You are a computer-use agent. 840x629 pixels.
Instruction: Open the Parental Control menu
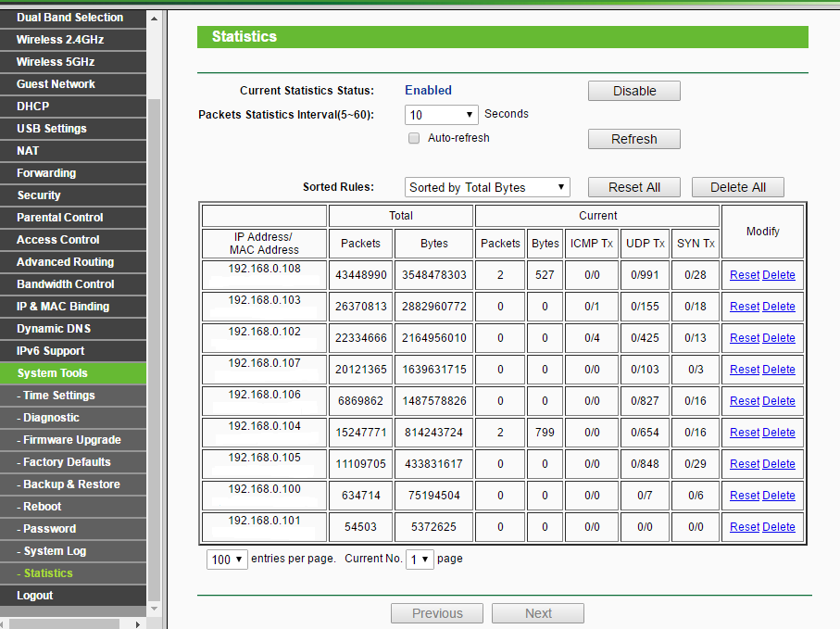pos(60,218)
